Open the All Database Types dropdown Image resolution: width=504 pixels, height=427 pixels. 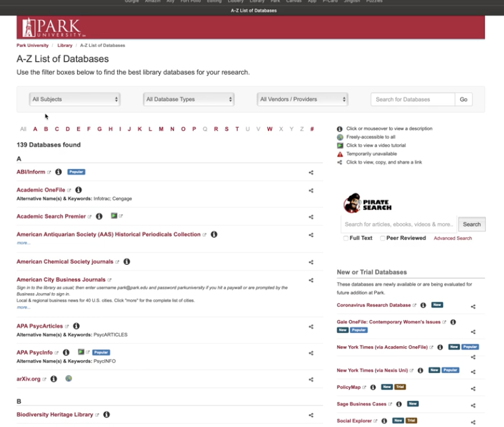pyautogui.click(x=188, y=99)
